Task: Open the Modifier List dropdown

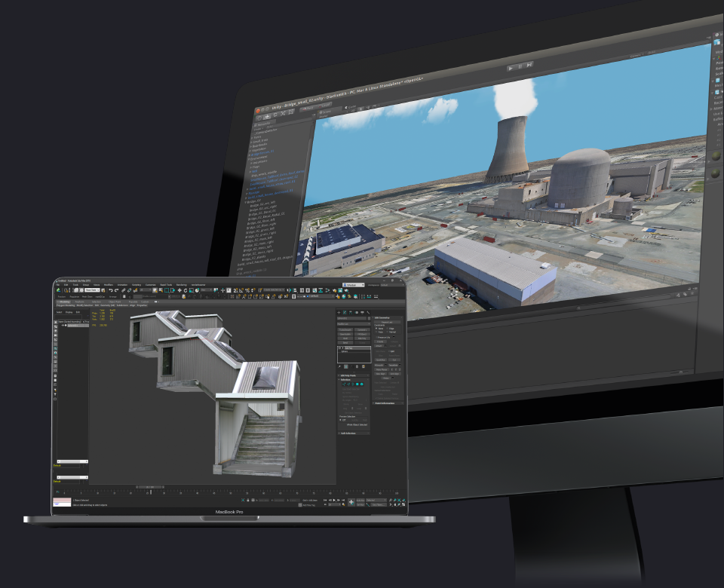Action: [x=353, y=324]
